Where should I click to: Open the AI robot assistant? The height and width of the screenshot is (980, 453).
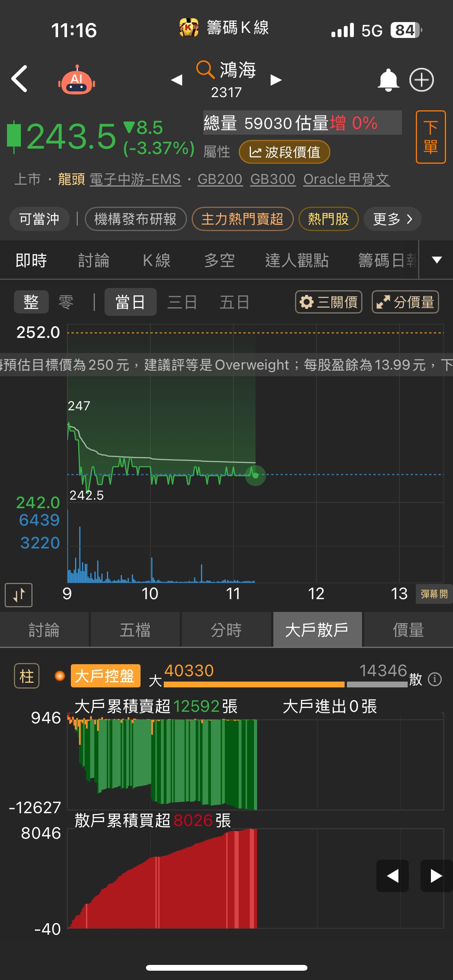click(x=77, y=80)
